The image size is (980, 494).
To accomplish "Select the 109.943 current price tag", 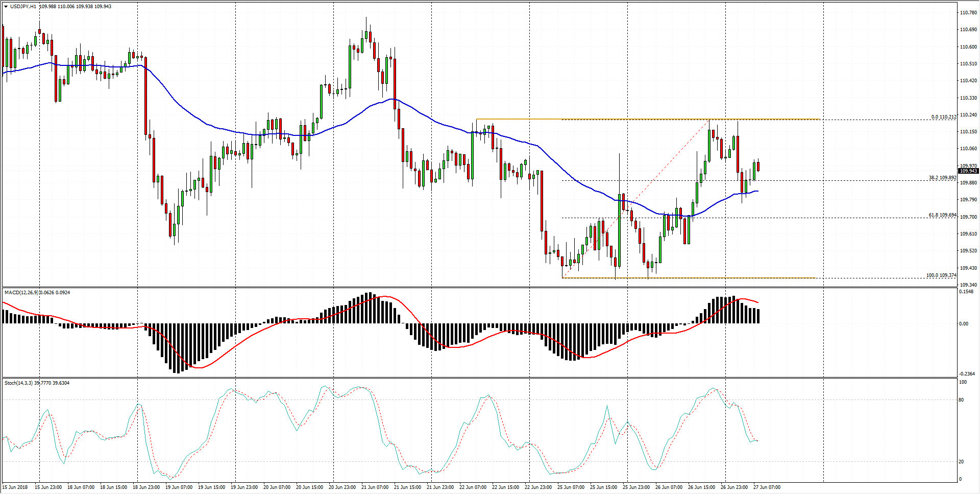I will coord(968,171).
